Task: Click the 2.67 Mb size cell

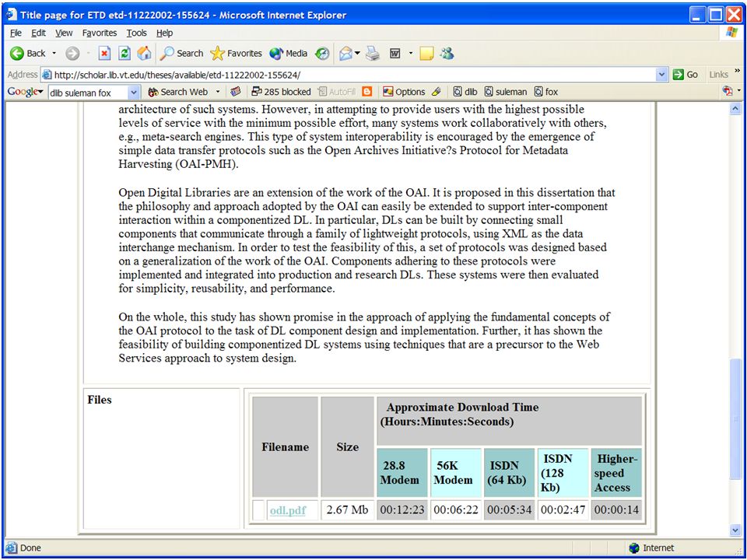Action: coord(347,510)
